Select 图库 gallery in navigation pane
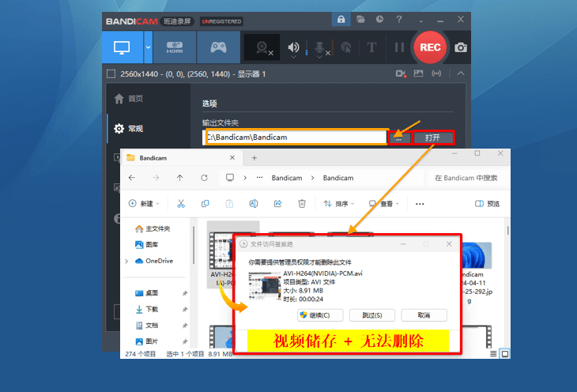577x392 pixels. point(147,244)
